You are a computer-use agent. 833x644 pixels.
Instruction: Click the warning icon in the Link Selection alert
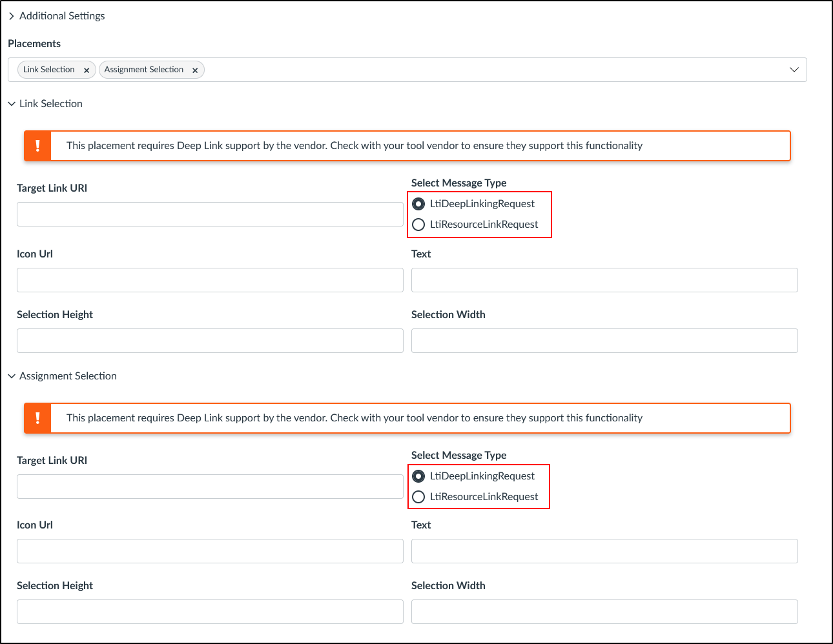coord(37,145)
